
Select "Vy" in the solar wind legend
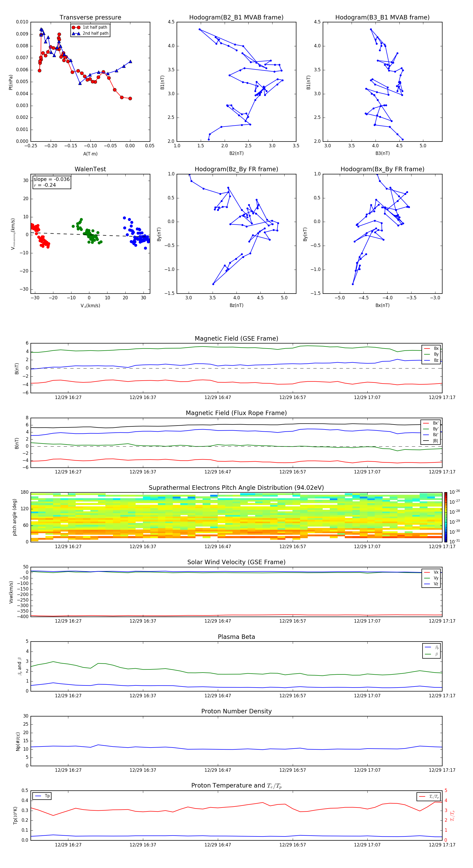(431, 578)
